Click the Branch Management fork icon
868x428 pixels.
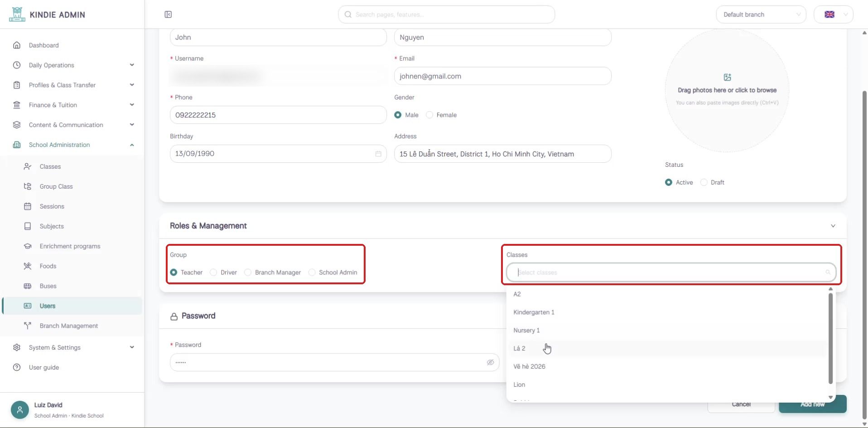pos(28,326)
